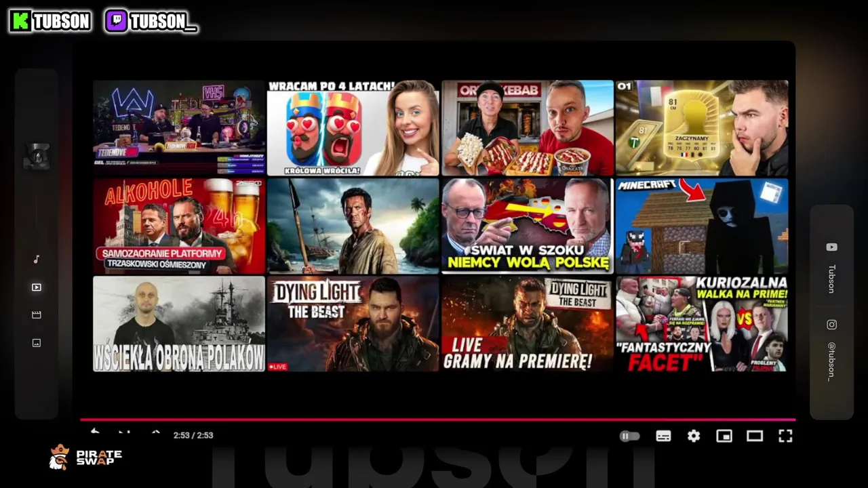868x488 pixels.
Task: Open the 'Kuriozalna walka na Prime' thumbnail
Action: click(x=702, y=324)
